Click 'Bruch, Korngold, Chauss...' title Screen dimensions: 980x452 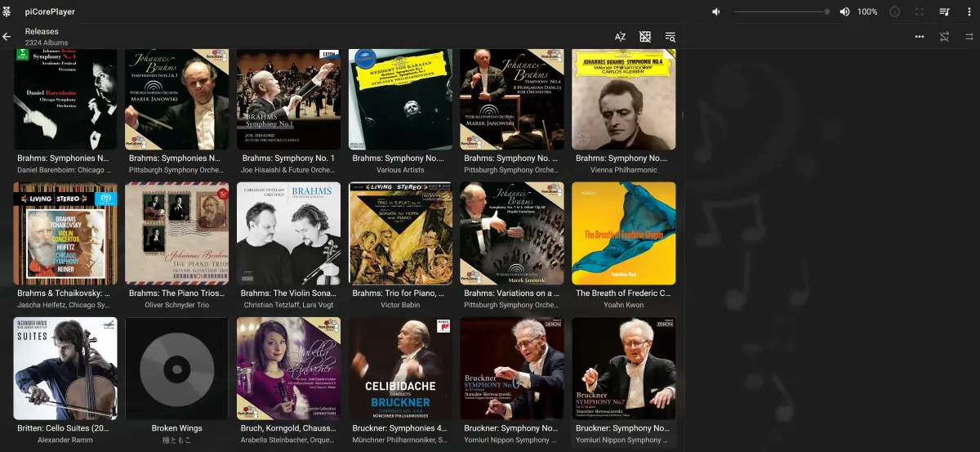pos(288,428)
